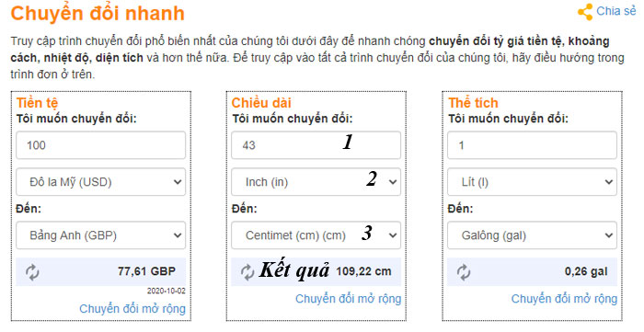
Task: Open the Lít (l) volume unit dropdown
Action: point(532,182)
